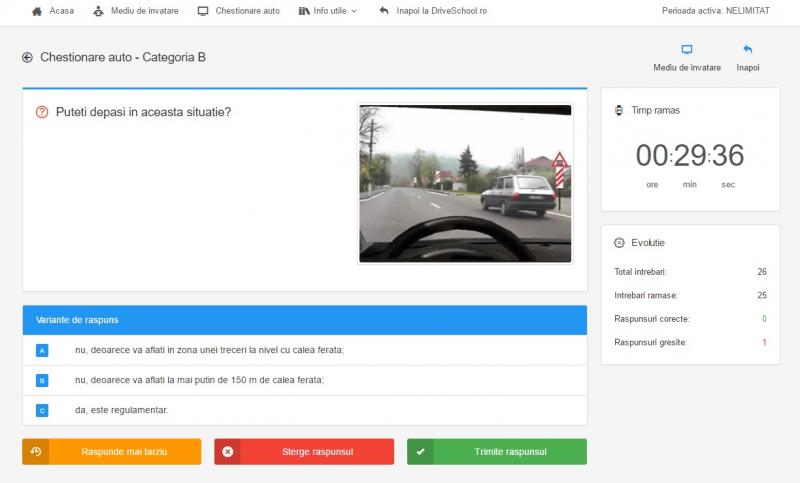Click Mediu de invatare label under monitor icon

click(687, 68)
